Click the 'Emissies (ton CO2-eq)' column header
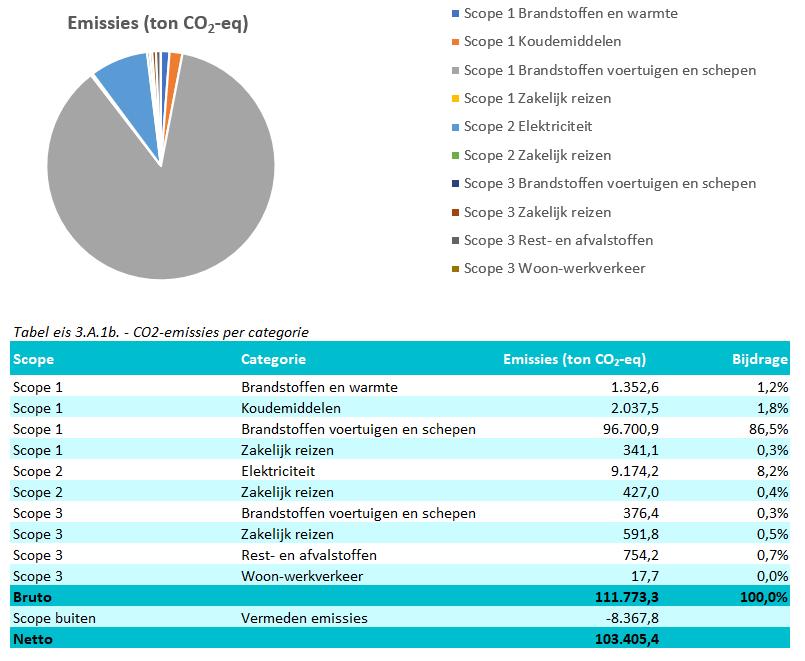The height and width of the screenshot is (661, 805). coord(574,360)
